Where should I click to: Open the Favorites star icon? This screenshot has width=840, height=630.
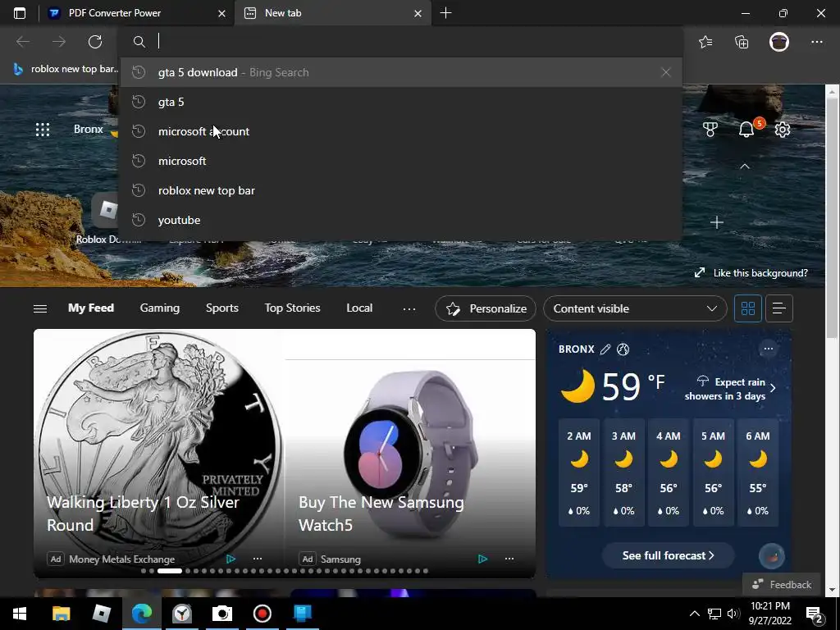pos(705,42)
